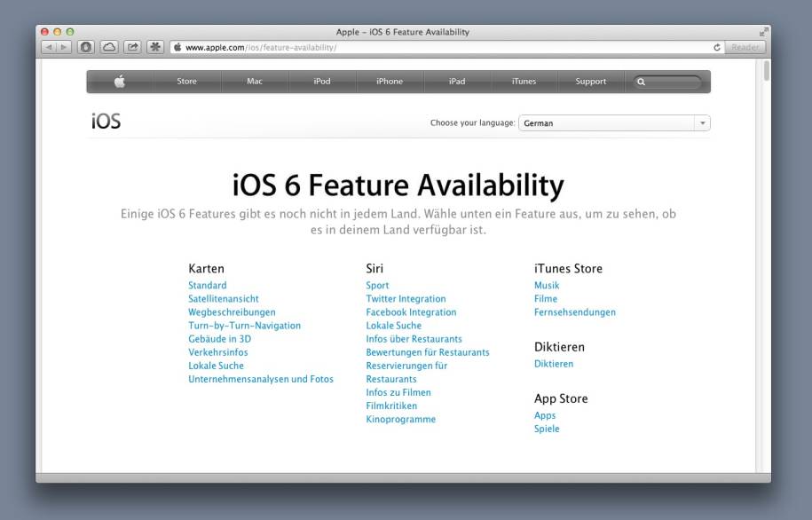Open iCloud Tabs from the cloud icon
Image resolution: width=812 pixels, height=520 pixels.
click(x=109, y=47)
